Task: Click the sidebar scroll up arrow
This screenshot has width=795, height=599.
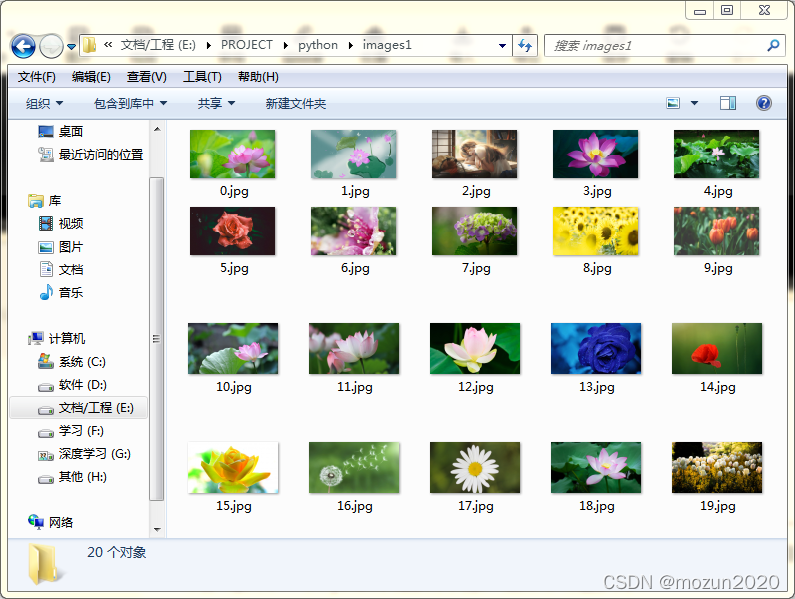Action: click(x=157, y=129)
